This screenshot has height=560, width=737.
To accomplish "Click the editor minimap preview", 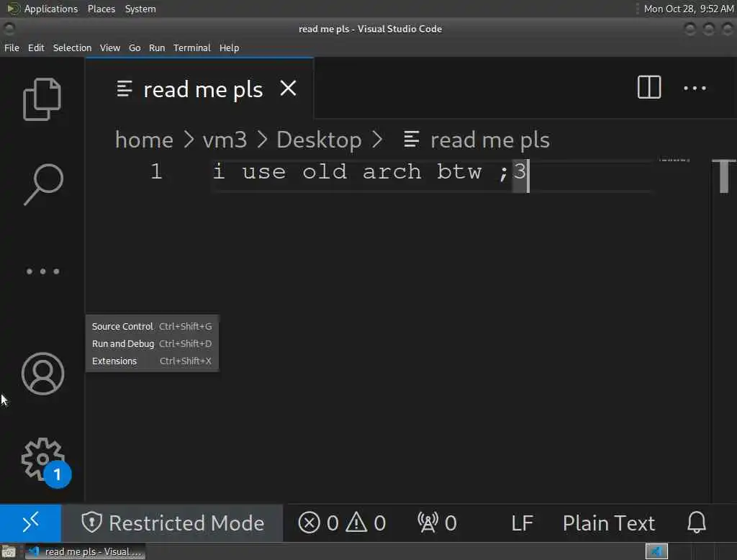I will click(x=674, y=160).
